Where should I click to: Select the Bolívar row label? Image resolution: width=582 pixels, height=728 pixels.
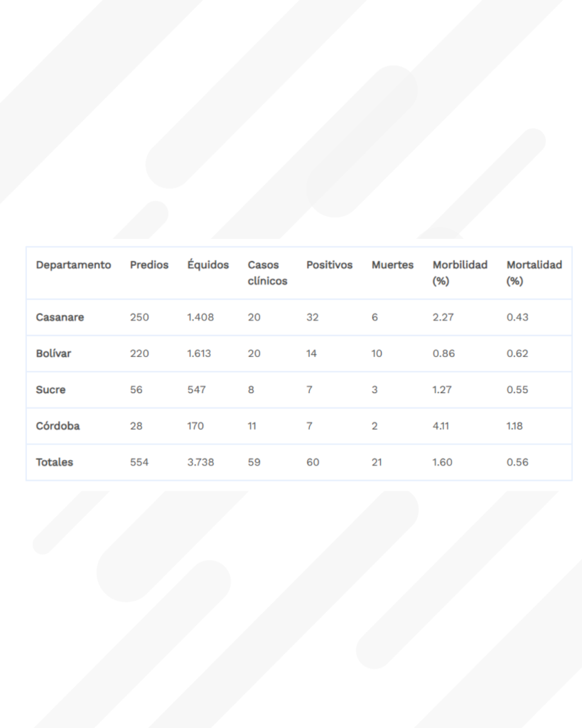click(53, 354)
